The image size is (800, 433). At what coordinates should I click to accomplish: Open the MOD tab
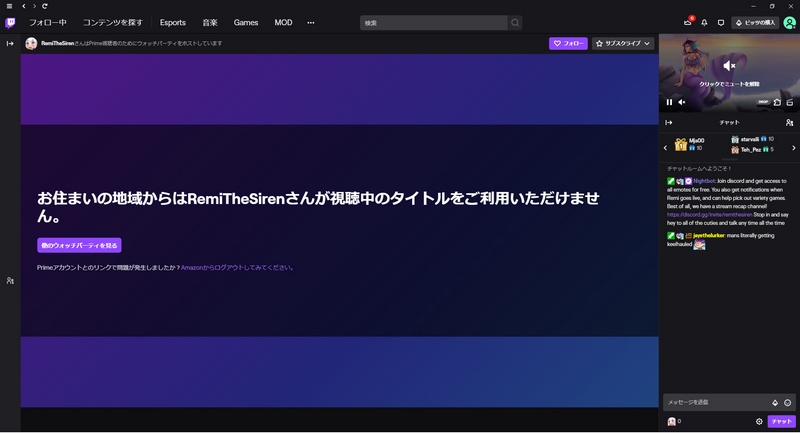(283, 22)
